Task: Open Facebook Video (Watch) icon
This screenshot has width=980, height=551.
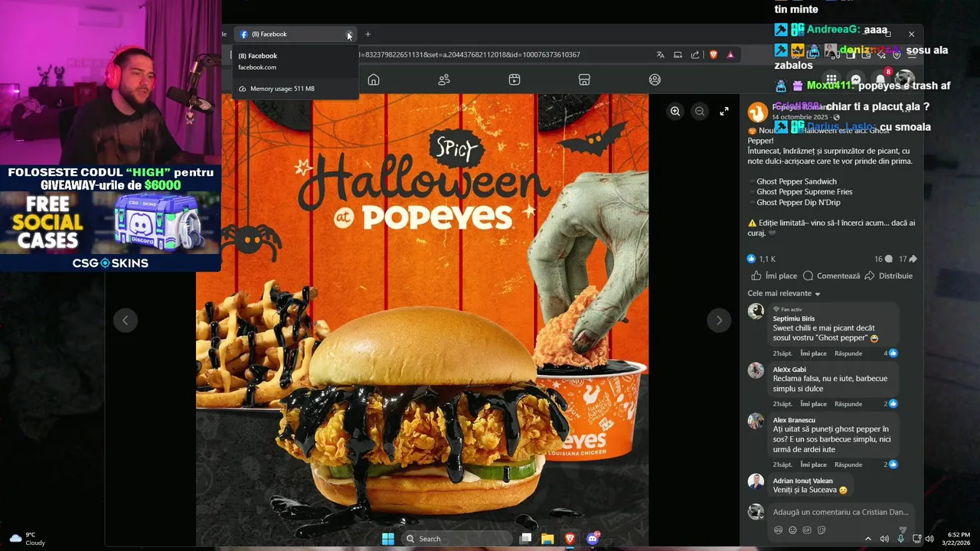Action: point(514,80)
